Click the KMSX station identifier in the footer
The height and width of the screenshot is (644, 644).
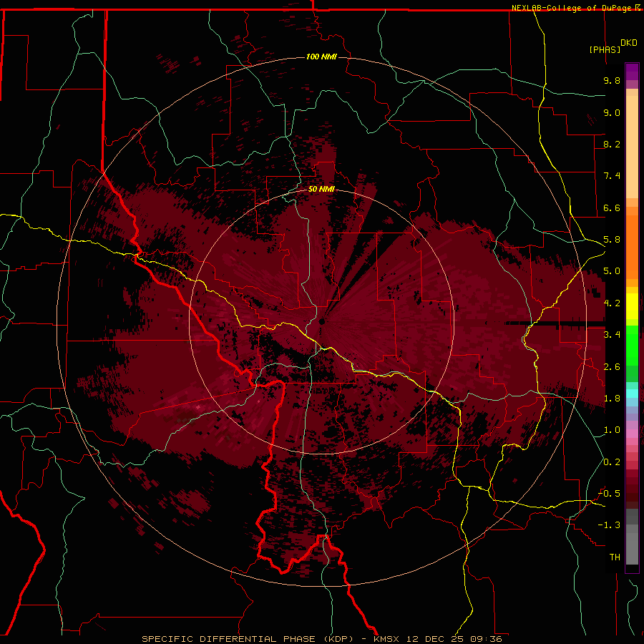coord(386,639)
